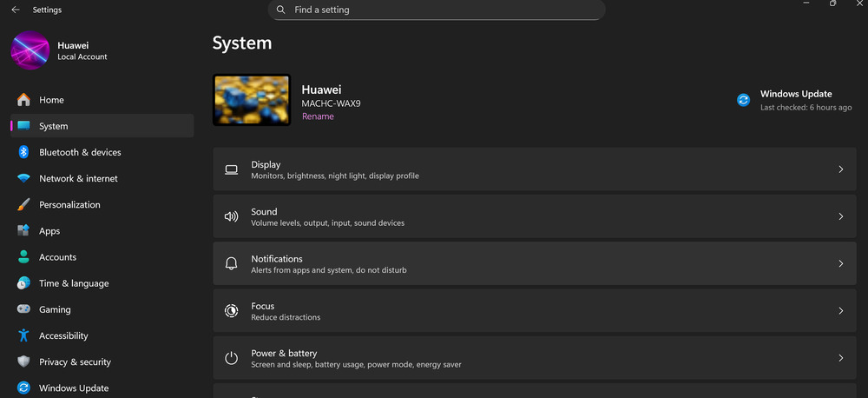Screen dimensions: 868x398
Task: Expand Notifications settings chevron
Action: [840, 263]
